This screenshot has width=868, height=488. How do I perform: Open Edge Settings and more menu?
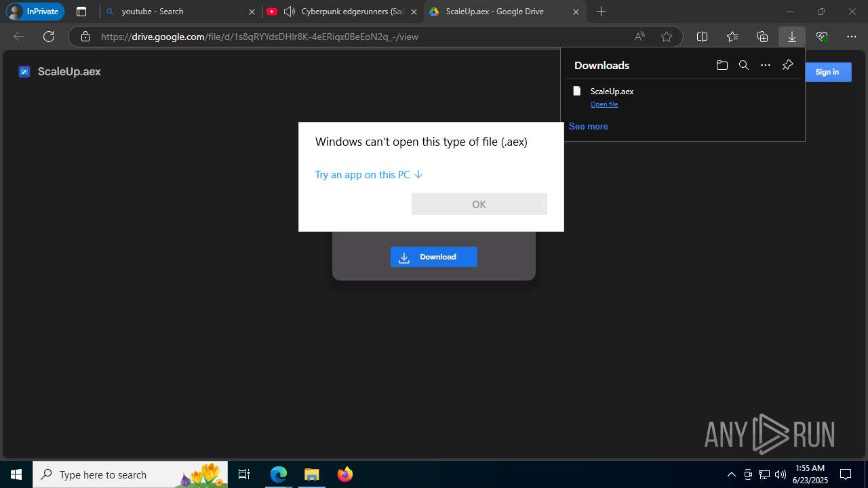tap(852, 37)
